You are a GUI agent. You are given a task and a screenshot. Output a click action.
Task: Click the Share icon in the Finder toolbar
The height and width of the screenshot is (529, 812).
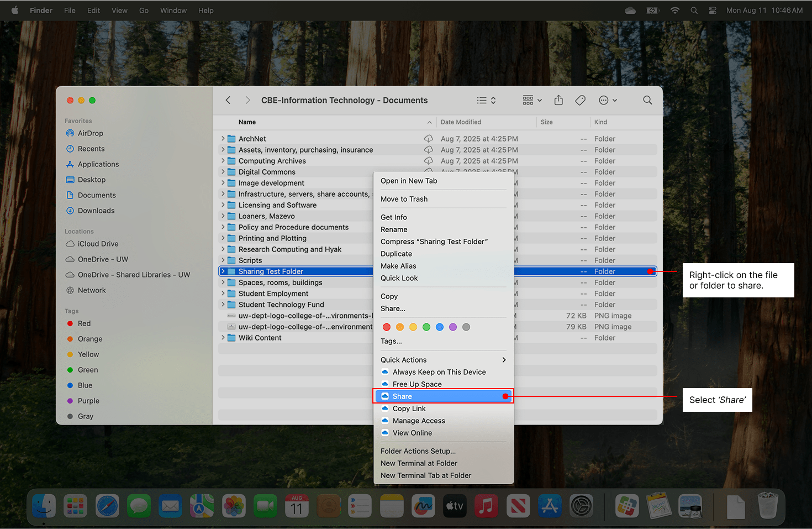click(x=558, y=100)
